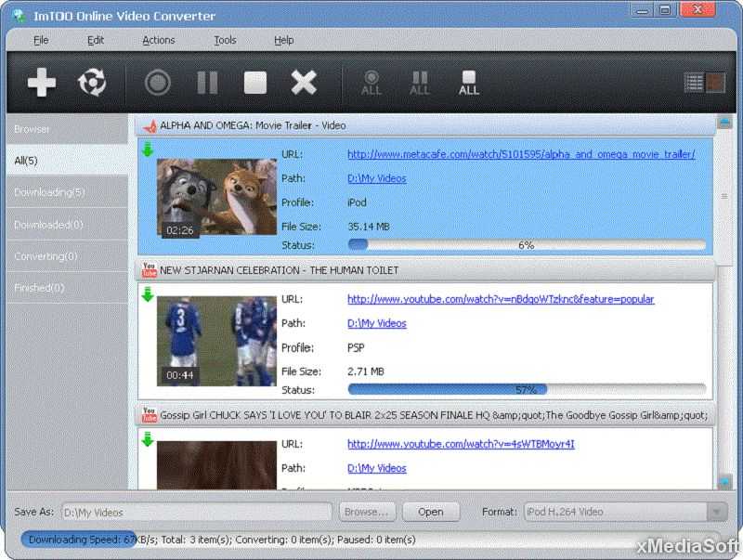
Task: Click the green download arrow on Stjarnan video
Action: point(148,294)
